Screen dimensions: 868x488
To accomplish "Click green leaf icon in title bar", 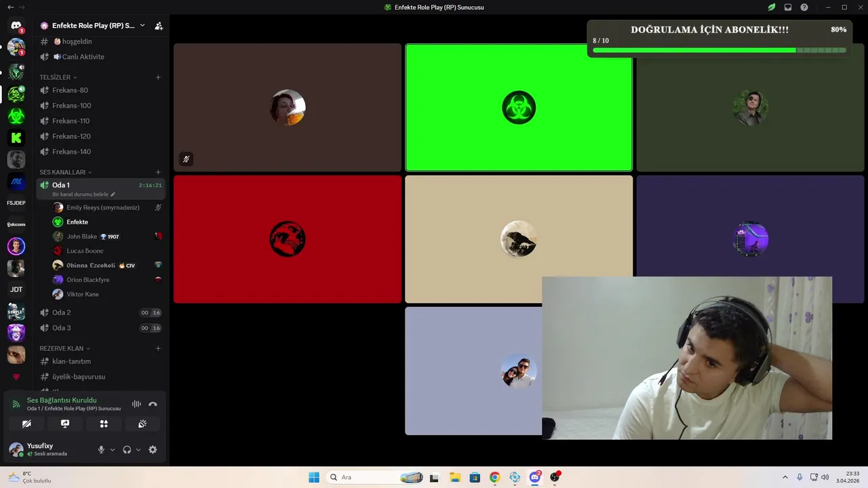I will click(x=772, y=7).
